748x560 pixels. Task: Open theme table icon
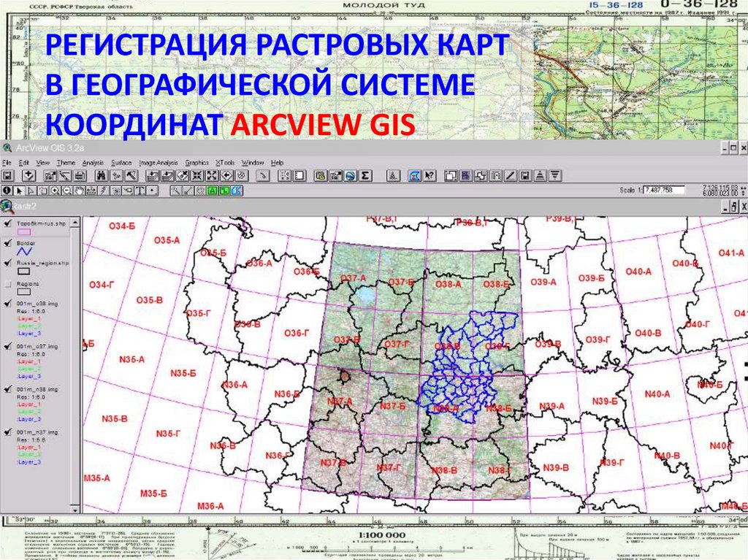[x=80, y=175]
